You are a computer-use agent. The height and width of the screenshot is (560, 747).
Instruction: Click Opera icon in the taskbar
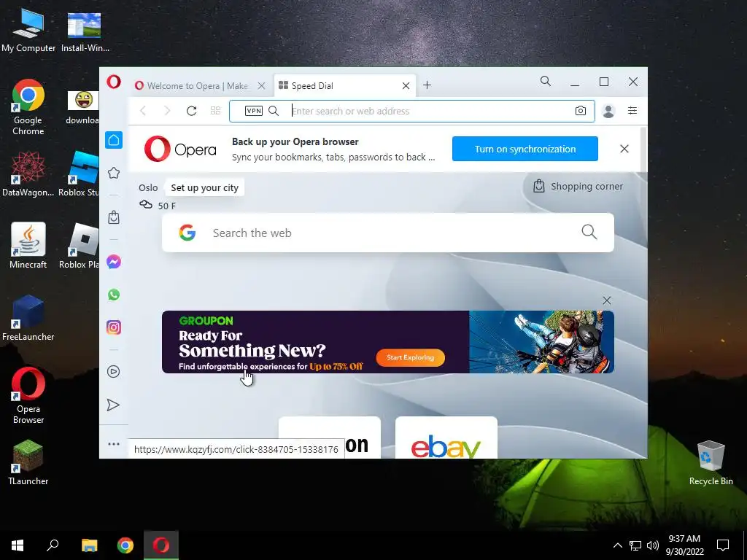tap(161, 545)
